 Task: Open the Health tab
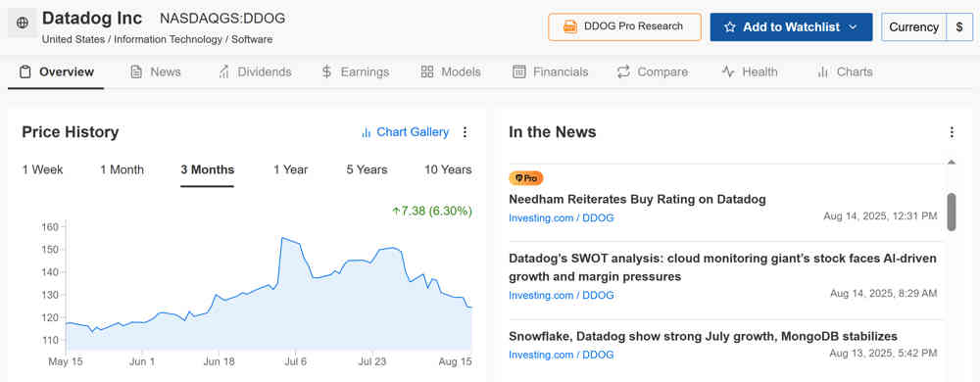click(x=750, y=72)
